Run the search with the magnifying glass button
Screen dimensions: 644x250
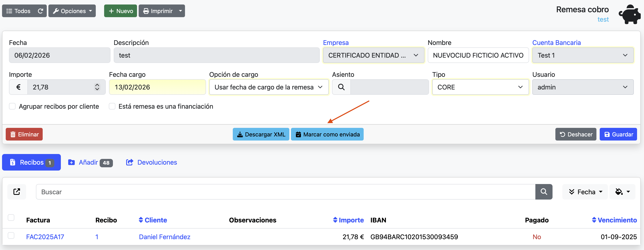544,192
